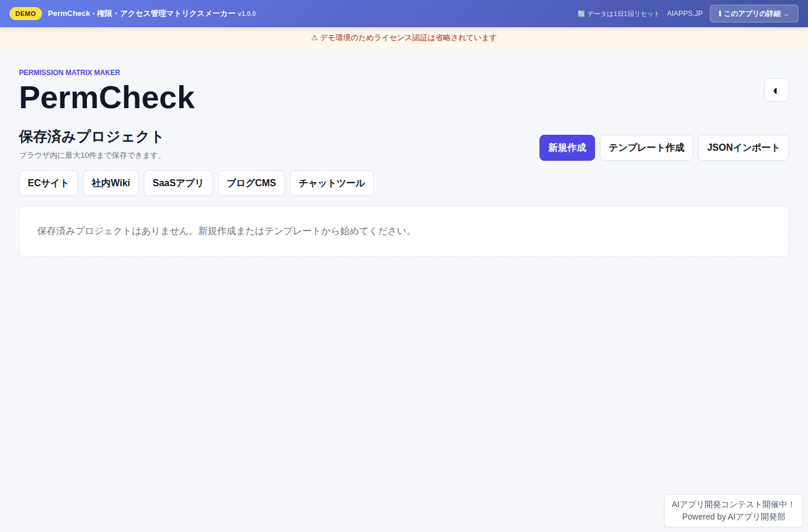
Task: Open テンプレート作成 option
Action: (x=647, y=148)
